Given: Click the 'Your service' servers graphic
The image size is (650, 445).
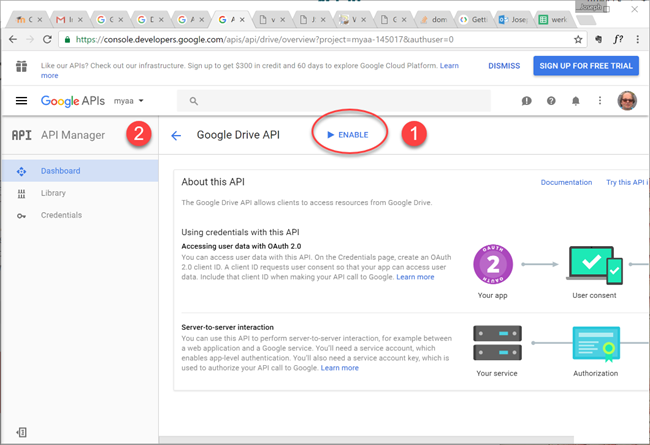Looking at the screenshot, I should (497, 343).
